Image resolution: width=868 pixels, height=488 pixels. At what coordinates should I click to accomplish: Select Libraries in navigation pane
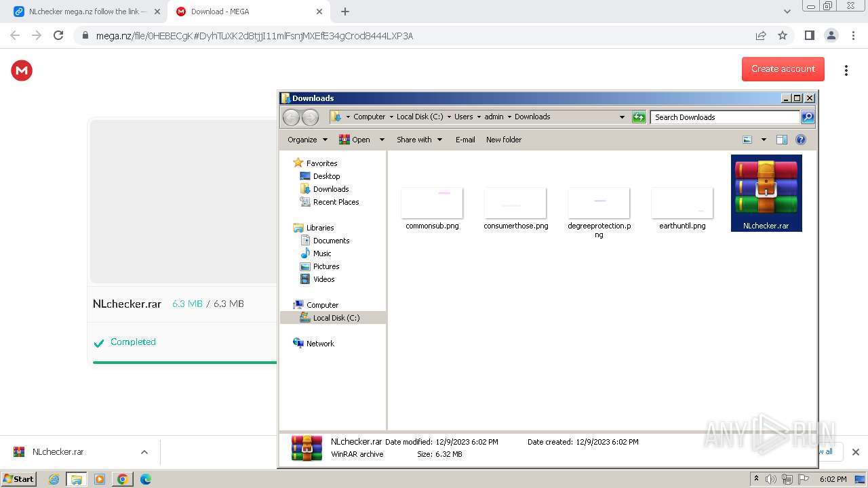tap(320, 228)
